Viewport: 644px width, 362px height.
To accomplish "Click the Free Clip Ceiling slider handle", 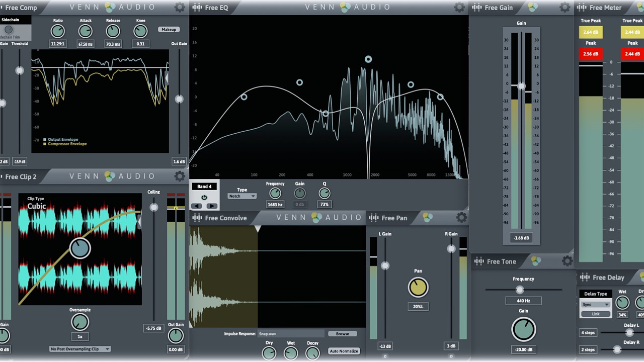I will pyautogui.click(x=154, y=207).
